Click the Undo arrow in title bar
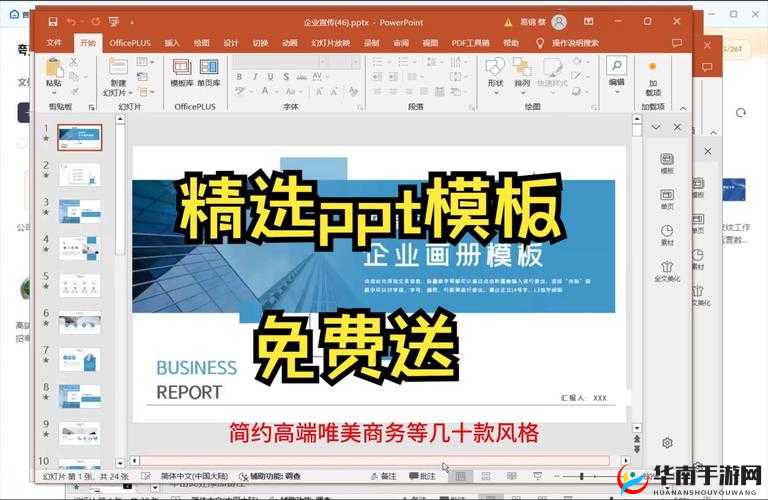This screenshot has width=768, height=500. pos(72,22)
